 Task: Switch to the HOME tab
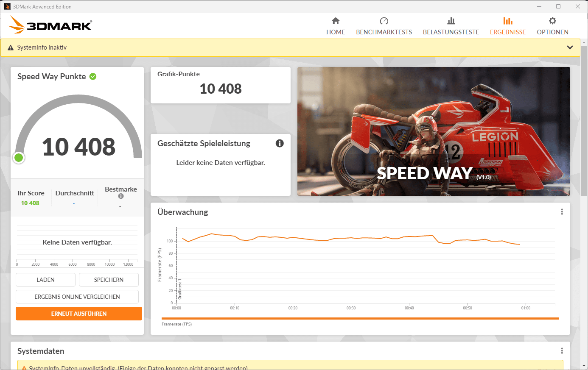(336, 32)
